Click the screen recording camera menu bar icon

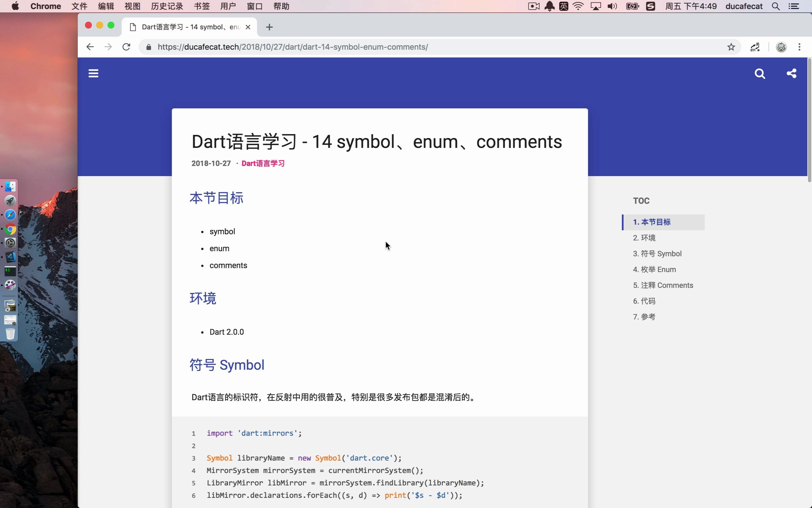click(533, 6)
